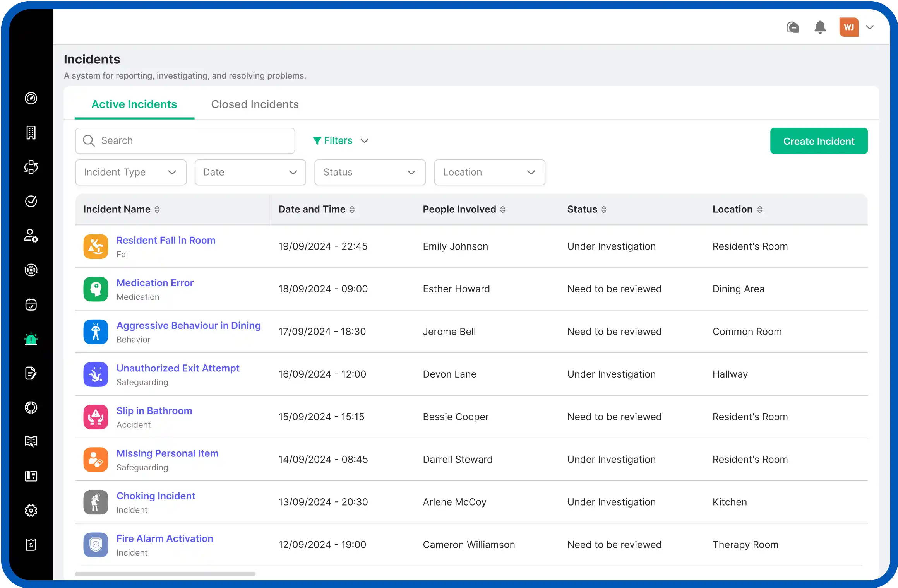Open the settings gear sidebar icon
The width and height of the screenshot is (898, 588).
coord(31,511)
